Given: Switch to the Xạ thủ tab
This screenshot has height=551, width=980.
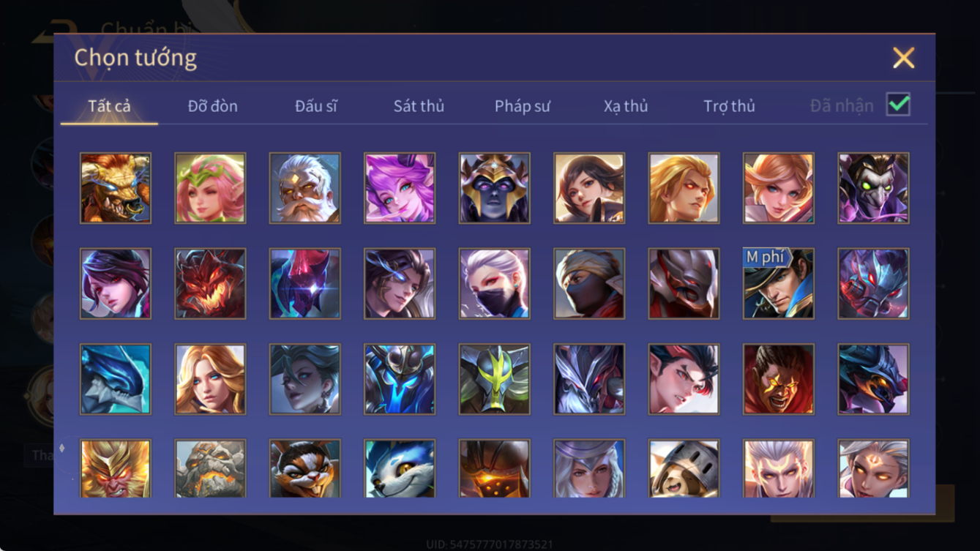Looking at the screenshot, I should click(x=626, y=106).
